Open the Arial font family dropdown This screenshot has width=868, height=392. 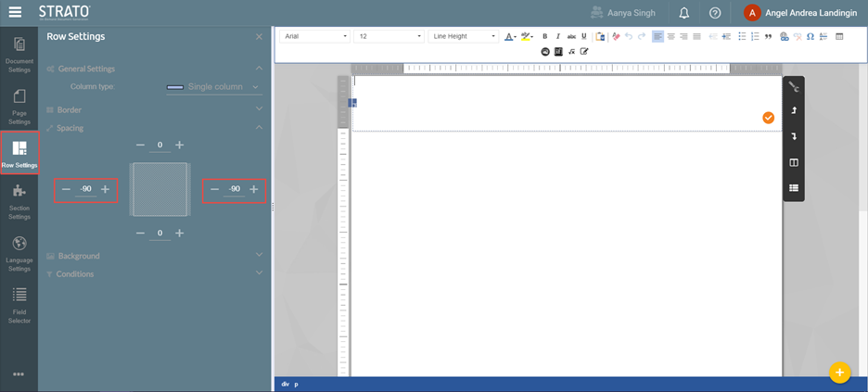pos(315,36)
